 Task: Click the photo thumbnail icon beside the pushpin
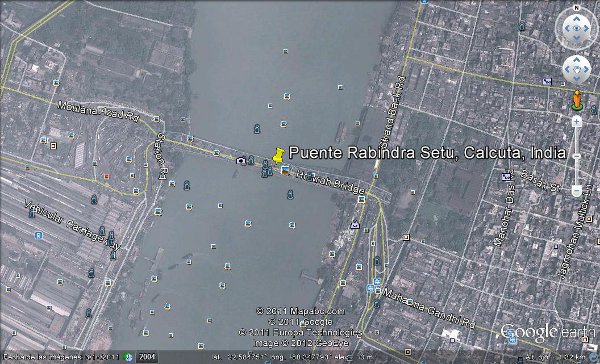click(285, 170)
